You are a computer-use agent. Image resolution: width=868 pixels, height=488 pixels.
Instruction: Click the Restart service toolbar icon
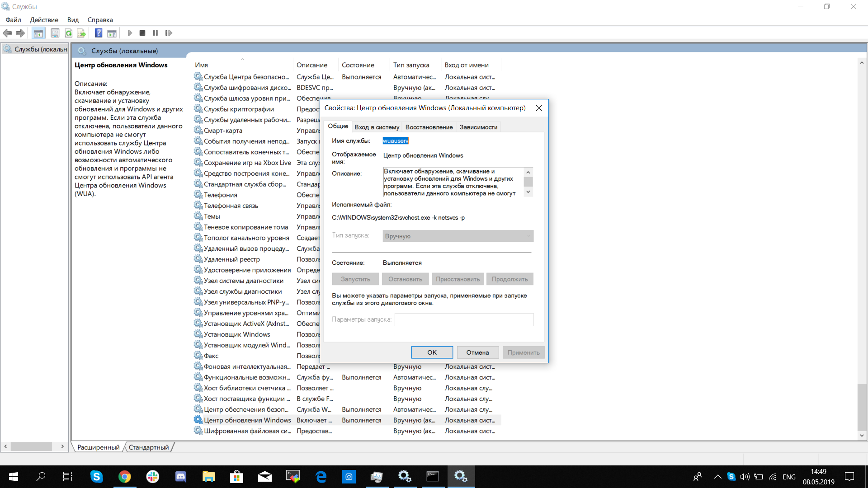tap(169, 33)
